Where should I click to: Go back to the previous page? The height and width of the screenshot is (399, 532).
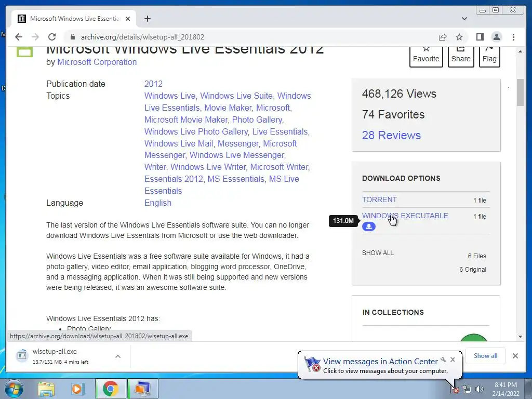[x=19, y=37]
